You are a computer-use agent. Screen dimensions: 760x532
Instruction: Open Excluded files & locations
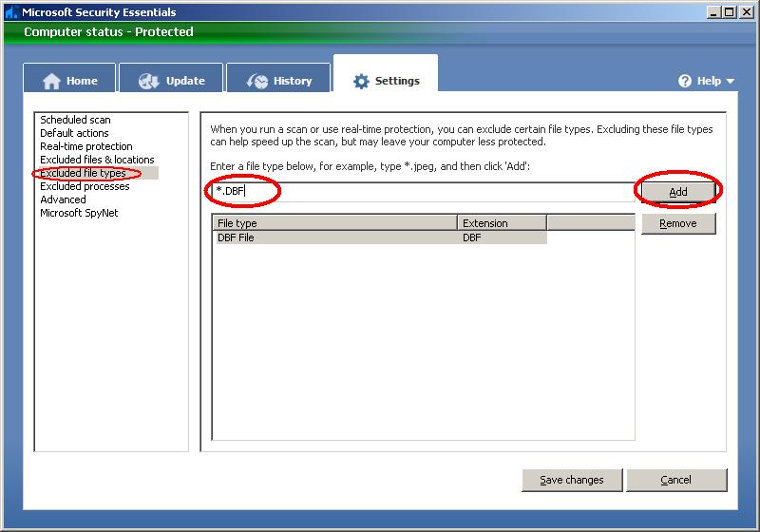(97, 160)
